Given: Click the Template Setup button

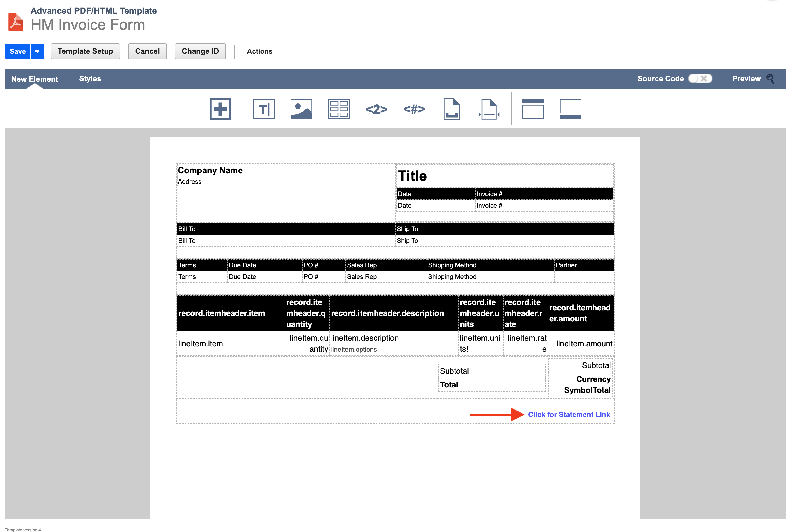Looking at the screenshot, I should [85, 51].
